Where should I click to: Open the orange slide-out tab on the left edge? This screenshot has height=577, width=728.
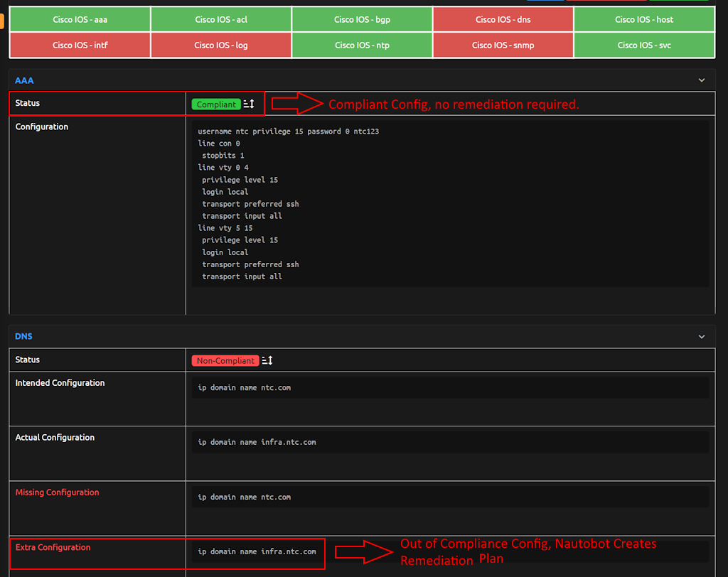(3, 21)
